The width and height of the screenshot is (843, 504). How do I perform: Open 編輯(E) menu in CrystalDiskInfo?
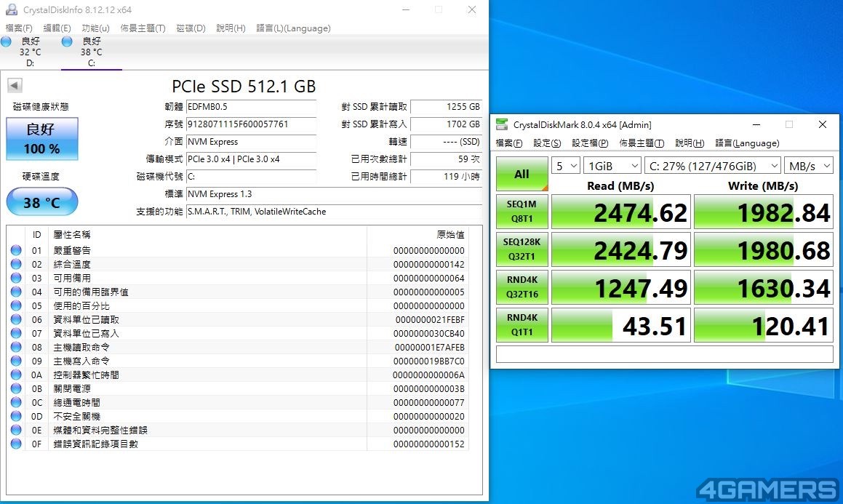tap(57, 28)
